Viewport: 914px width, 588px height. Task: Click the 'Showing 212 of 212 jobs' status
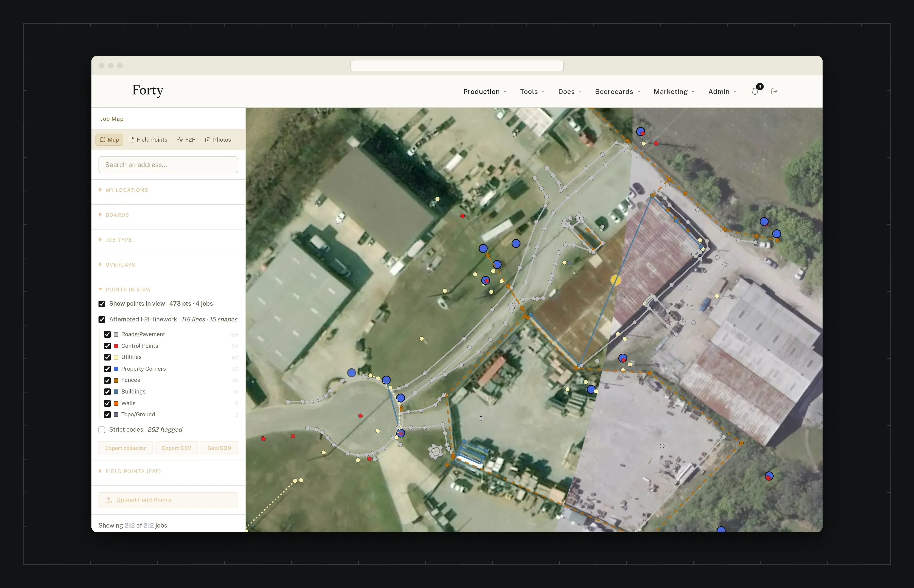point(133,525)
